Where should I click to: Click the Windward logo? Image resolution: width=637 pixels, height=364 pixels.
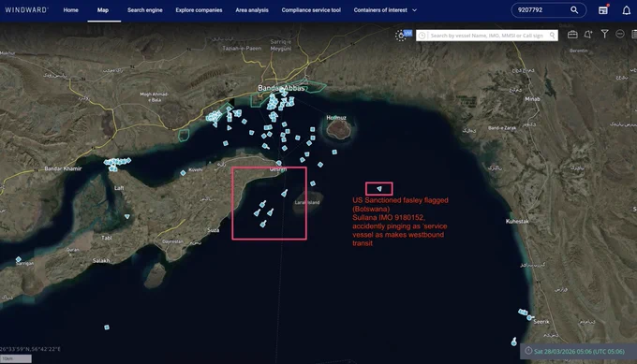click(x=26, y=10)
